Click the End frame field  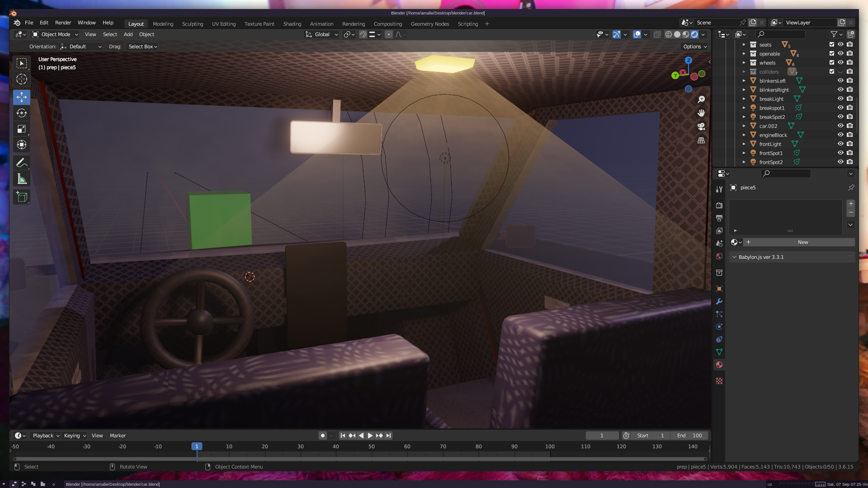click(689, 436)
